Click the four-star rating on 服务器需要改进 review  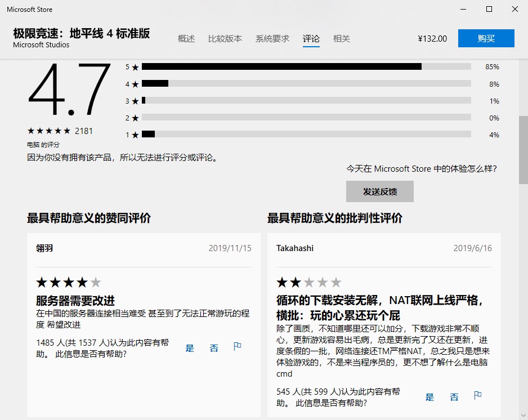tap(69, 282)
